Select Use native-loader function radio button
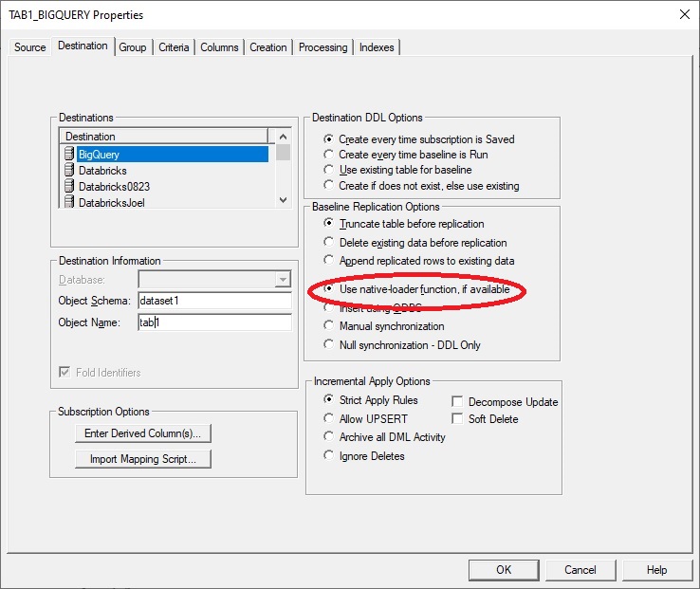This screenshot has width=700, height=589. tap(329, 288)
